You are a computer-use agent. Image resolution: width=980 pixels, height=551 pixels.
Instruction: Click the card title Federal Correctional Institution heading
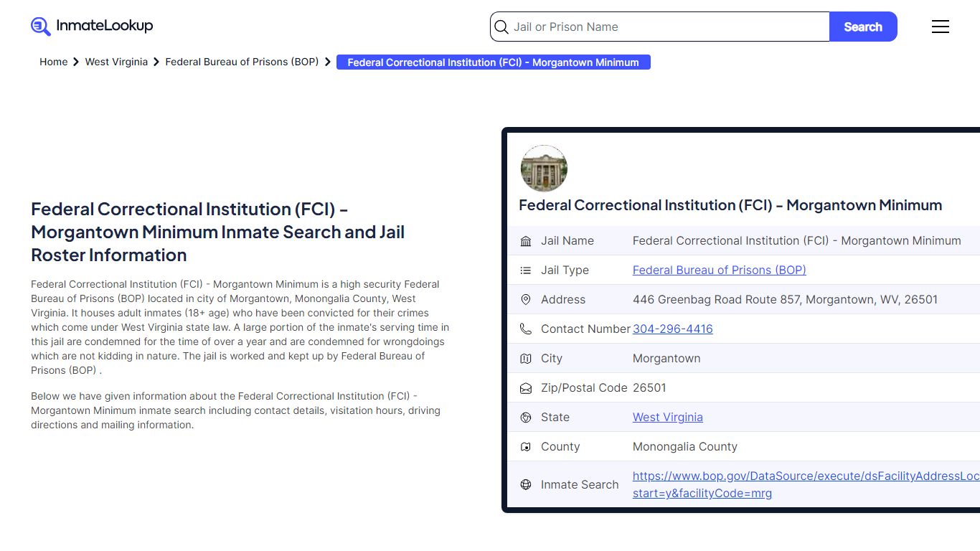coord(730,205)
